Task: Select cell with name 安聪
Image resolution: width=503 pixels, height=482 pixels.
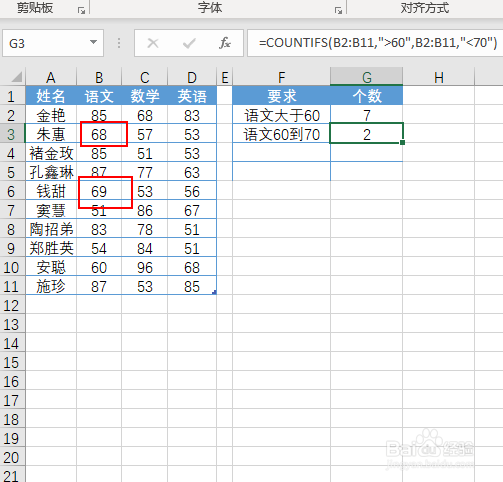Action: (x=51, y=267)
